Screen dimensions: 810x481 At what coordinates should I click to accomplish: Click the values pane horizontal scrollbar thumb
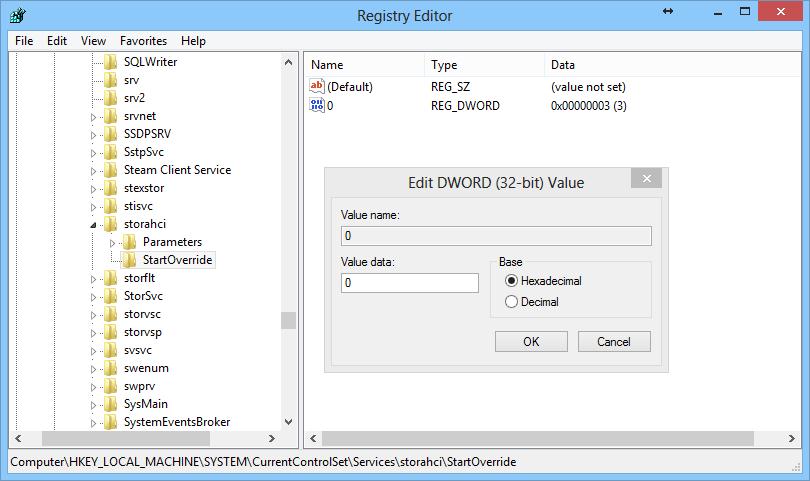[x=538, y=439]
